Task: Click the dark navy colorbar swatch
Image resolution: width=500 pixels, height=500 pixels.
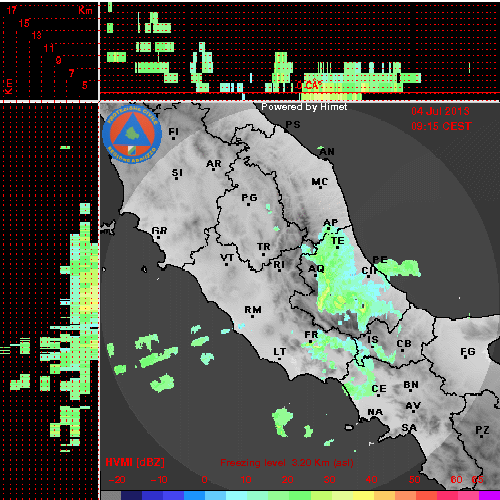Action: pyautogui.click(x=131, y=495)
